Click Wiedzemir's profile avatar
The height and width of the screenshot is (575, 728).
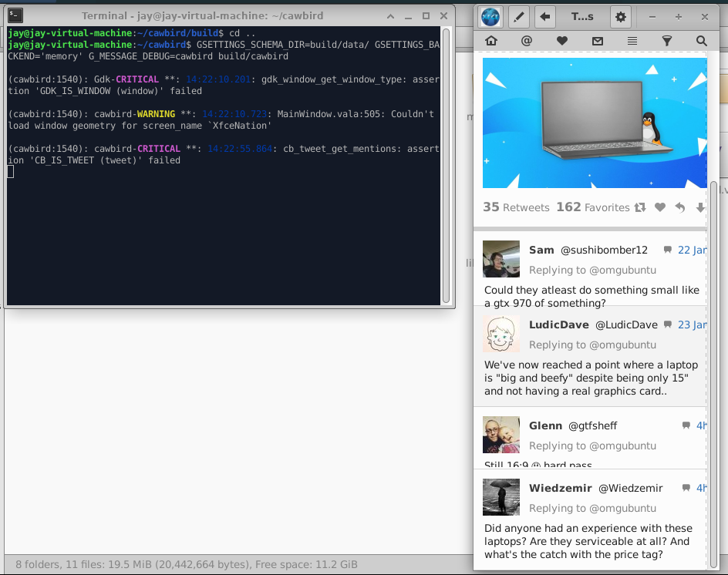[x=501, y=497]
